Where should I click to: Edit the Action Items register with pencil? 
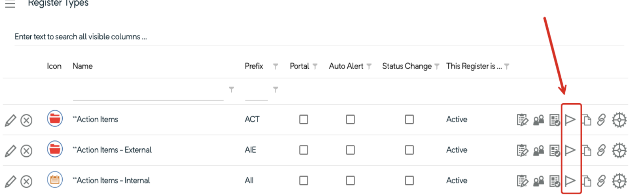click(x=10, y=120)
